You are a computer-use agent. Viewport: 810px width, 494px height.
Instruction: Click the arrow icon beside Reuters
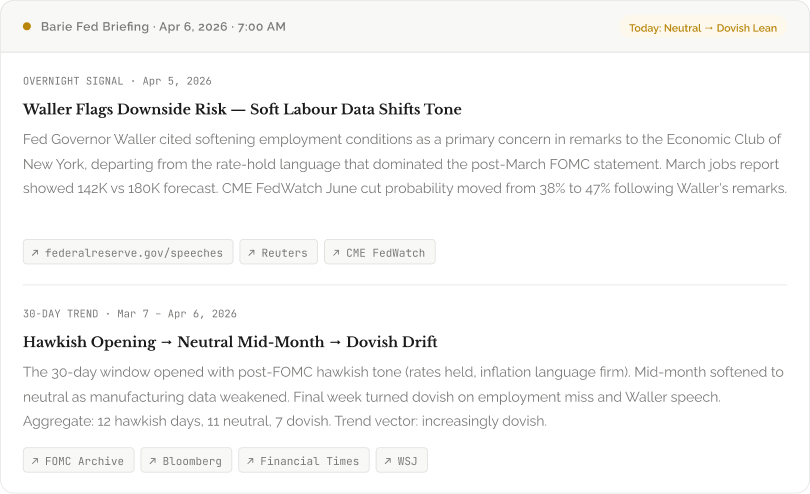pos(252,253)
